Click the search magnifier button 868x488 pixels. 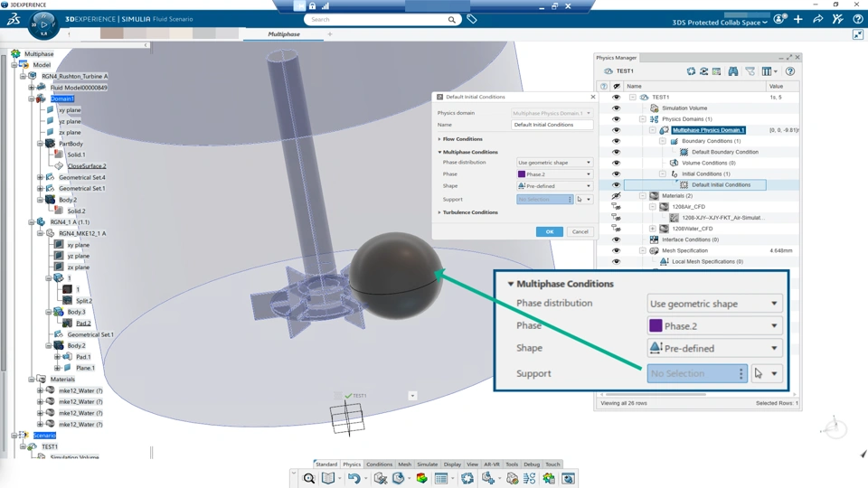pyautogui.click(x=452, y=20)
